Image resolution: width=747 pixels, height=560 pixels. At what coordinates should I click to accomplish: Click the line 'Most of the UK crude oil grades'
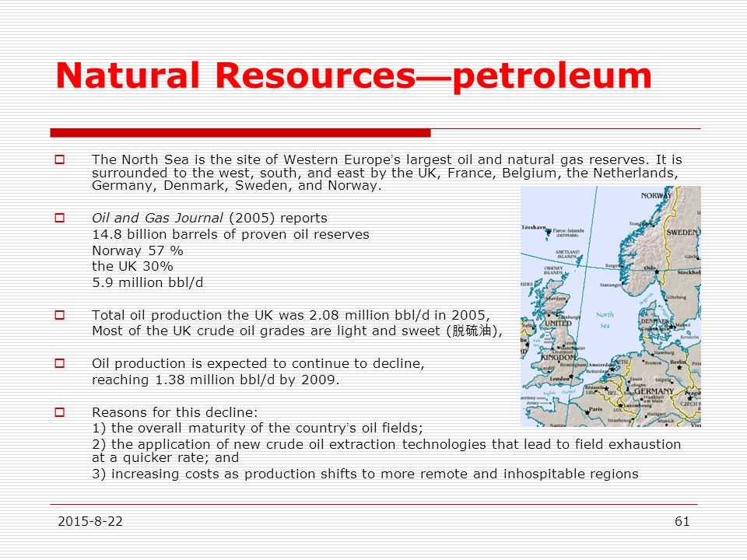(297, 331)
